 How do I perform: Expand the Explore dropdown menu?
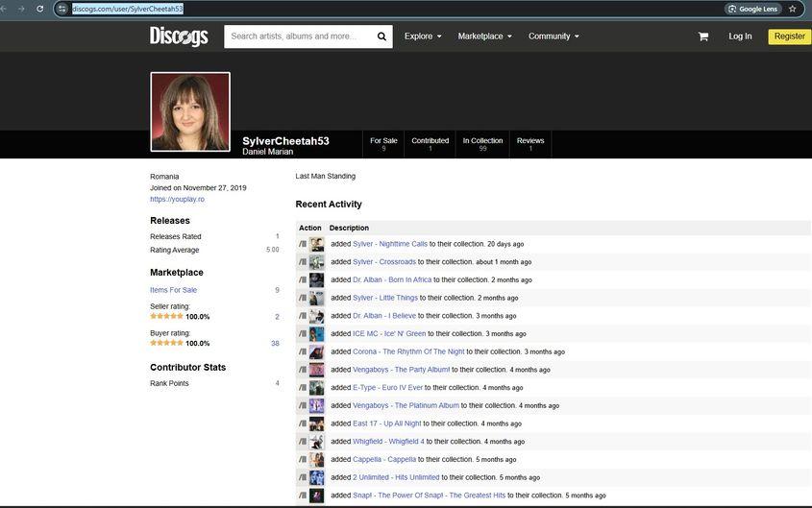[x=423, y=36]
